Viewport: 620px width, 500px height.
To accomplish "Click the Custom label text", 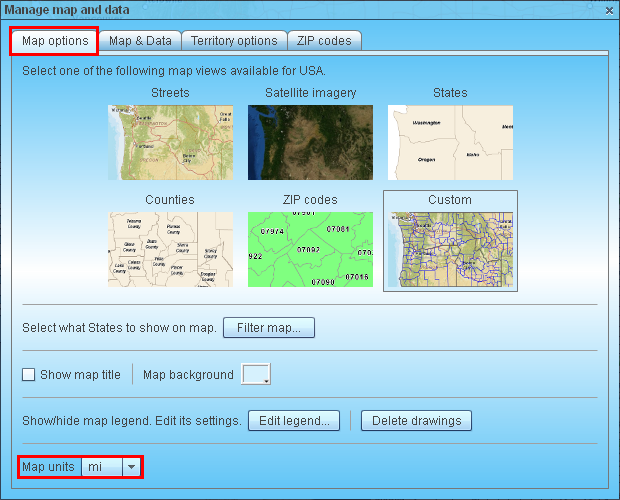I will click(450, 200).
